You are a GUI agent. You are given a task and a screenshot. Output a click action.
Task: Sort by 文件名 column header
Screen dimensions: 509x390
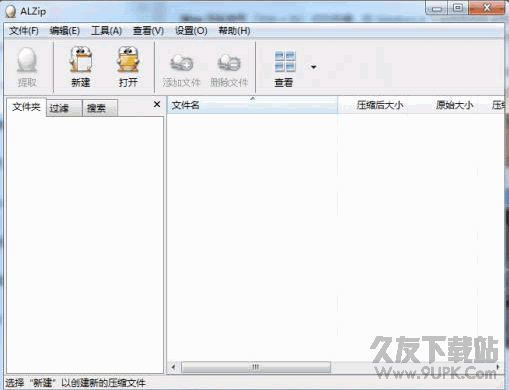click(252, 105)
